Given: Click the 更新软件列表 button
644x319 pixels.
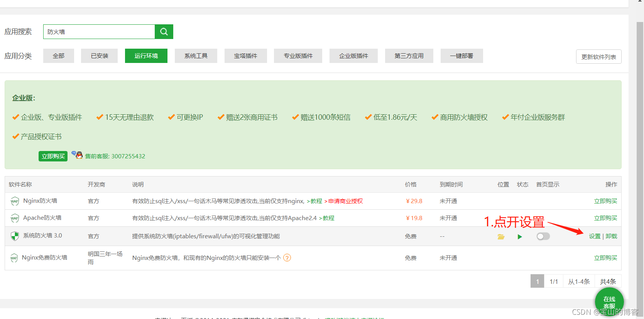Looking at the screenshot, I should [598, 57].
